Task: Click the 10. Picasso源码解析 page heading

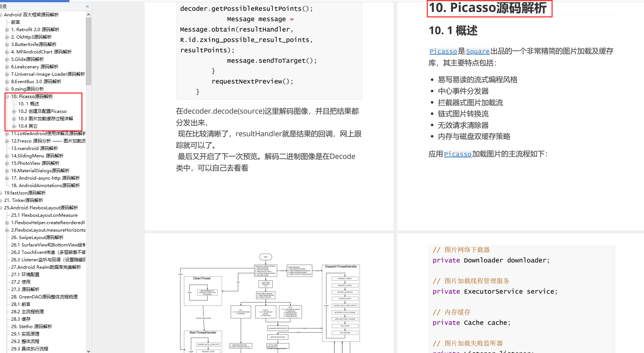Action: pyautogui.click(x=488, y=8)
